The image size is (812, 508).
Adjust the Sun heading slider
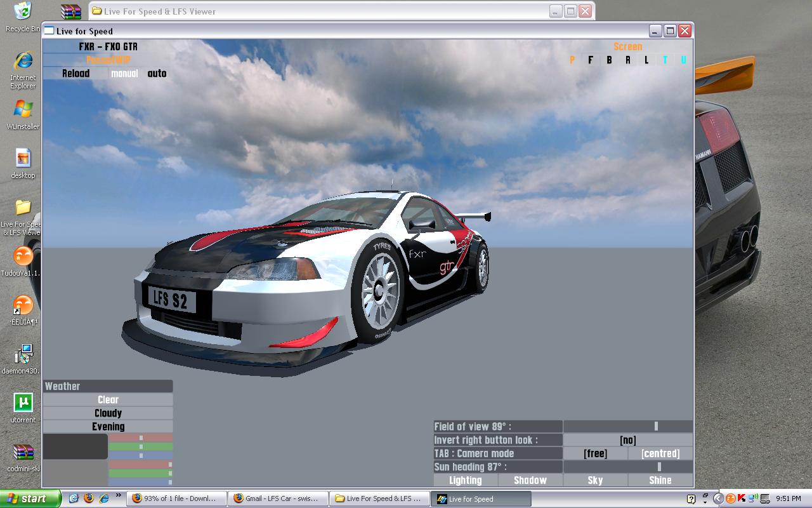pos(628,467)
